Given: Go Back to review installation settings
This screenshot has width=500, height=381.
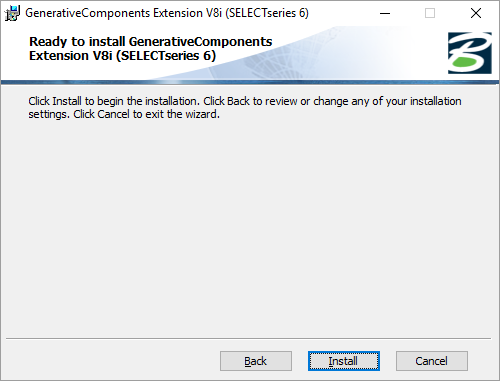Looking at the screenshot, I should point(256,361).
